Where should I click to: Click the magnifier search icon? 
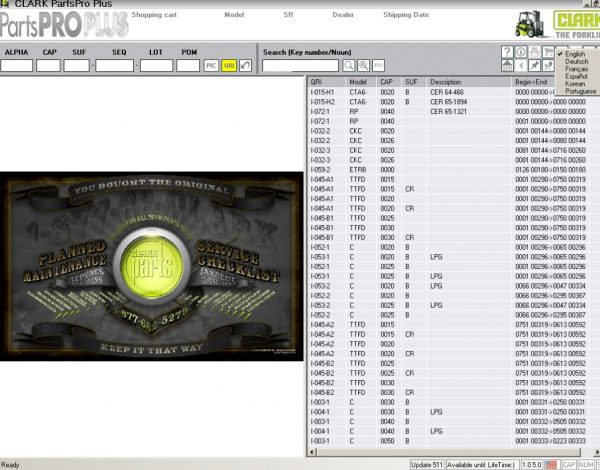click(x=348, y=65)
